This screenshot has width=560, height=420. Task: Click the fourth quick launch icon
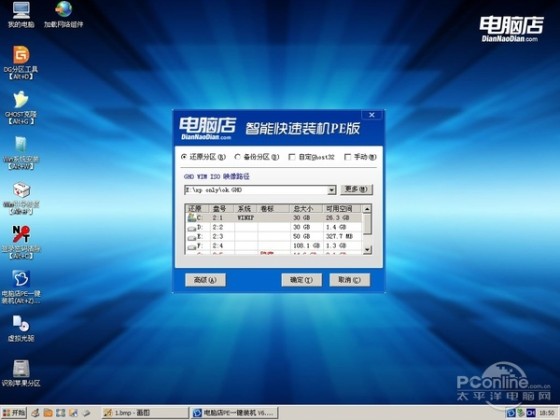coord(73,413)
